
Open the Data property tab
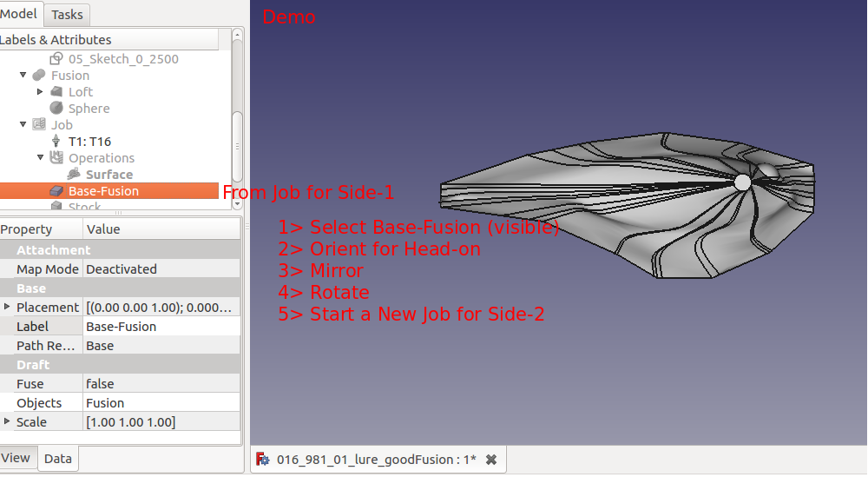click(58, 459)
